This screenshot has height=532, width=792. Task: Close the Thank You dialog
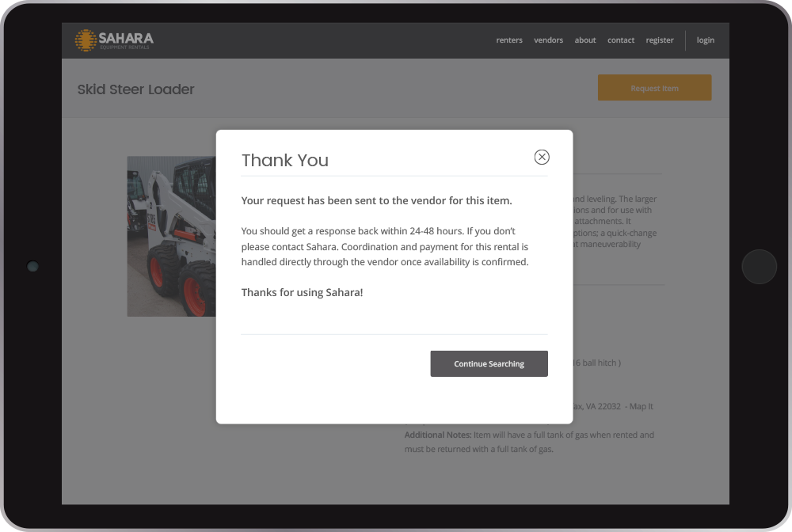tap(542, 157)
